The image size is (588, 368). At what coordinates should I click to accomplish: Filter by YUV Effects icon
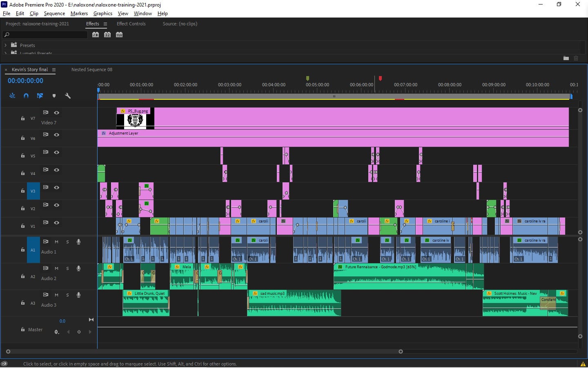click(x=119, y=35)
